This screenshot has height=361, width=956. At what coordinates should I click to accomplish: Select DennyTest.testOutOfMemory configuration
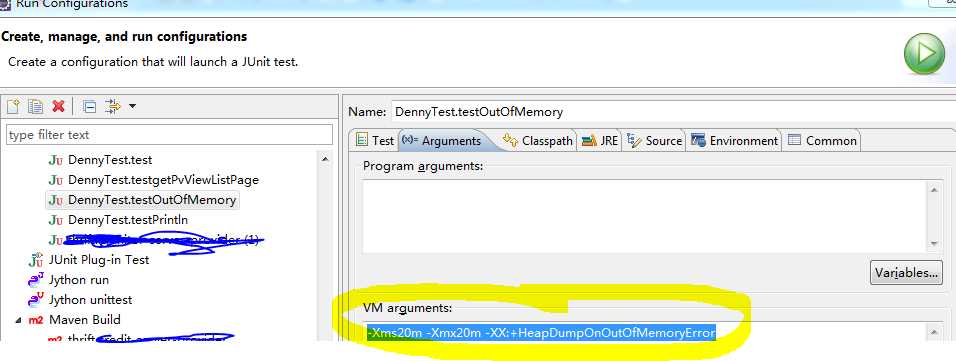coord(152,200)
